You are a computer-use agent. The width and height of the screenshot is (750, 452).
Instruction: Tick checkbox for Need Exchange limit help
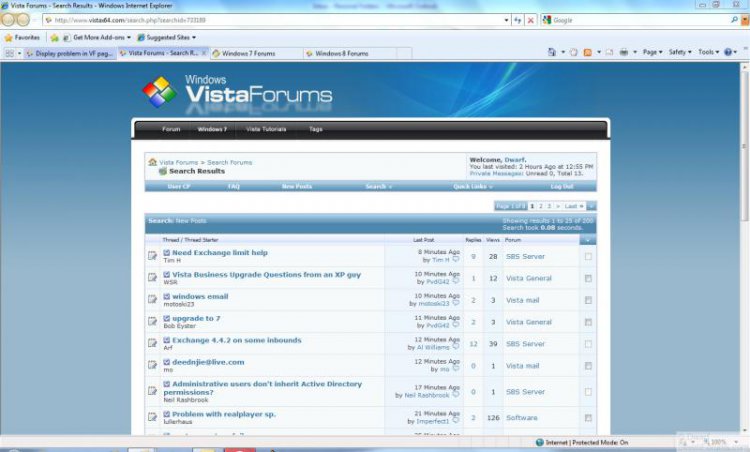coord(588,256)
